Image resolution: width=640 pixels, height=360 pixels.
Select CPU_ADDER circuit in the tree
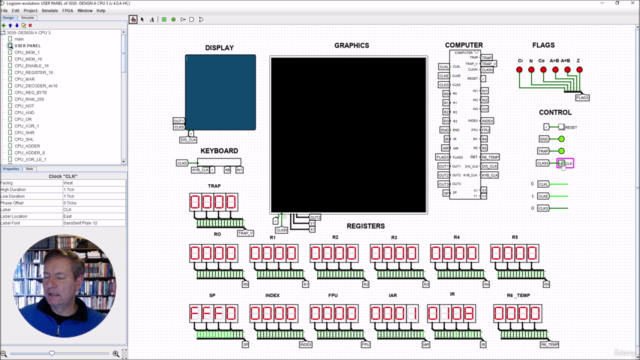coord(27,146)
